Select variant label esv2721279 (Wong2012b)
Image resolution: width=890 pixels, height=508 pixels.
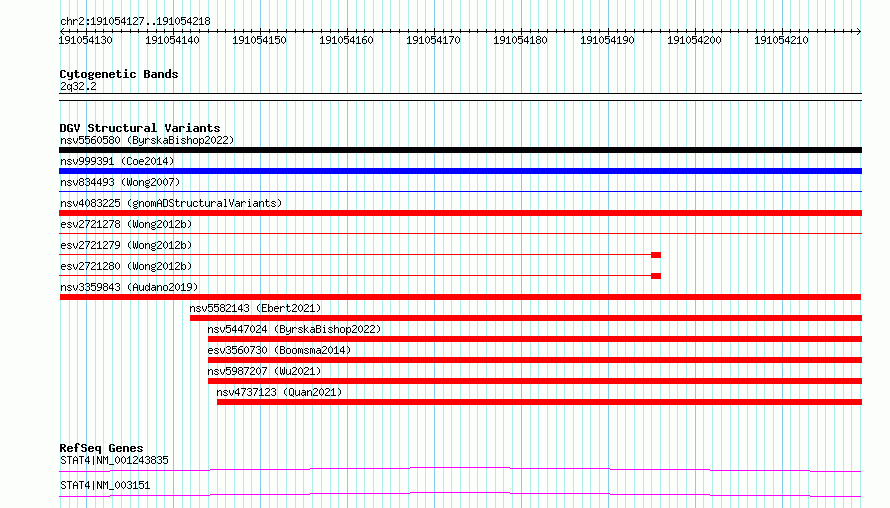coord(126,245)
